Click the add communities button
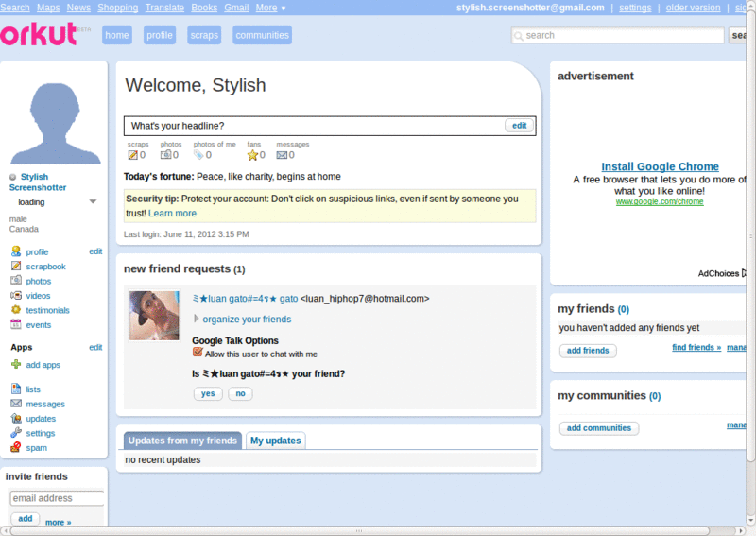The height and width of the screenshot is (536, 756). [x=599, y=428]
